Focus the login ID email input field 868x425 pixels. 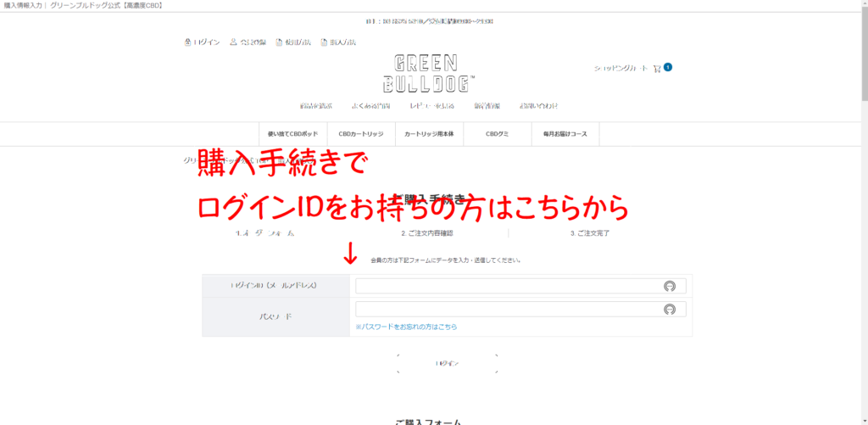coord(520,286)
